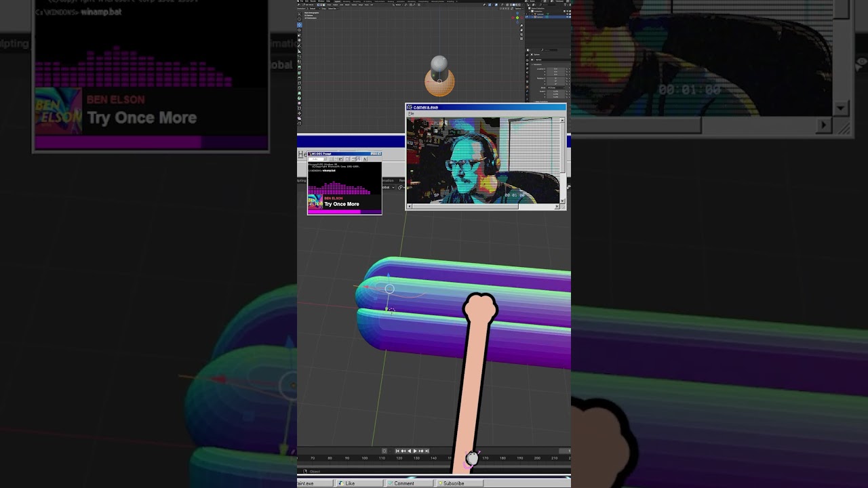The height and width of the screenshot is (488, 868).
Task: Click the scroll down arrow in camera.exe
Action: [x=563, y=201]
